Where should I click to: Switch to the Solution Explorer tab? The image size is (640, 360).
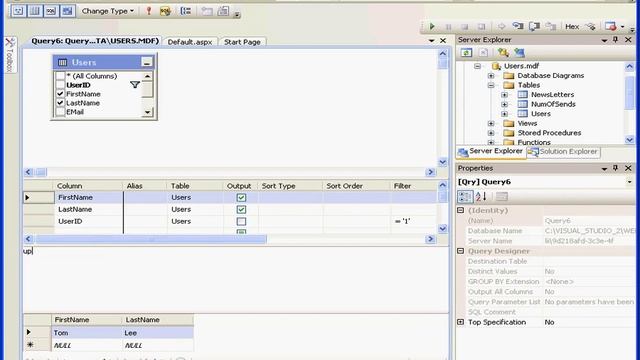click(x=564, y=152)
